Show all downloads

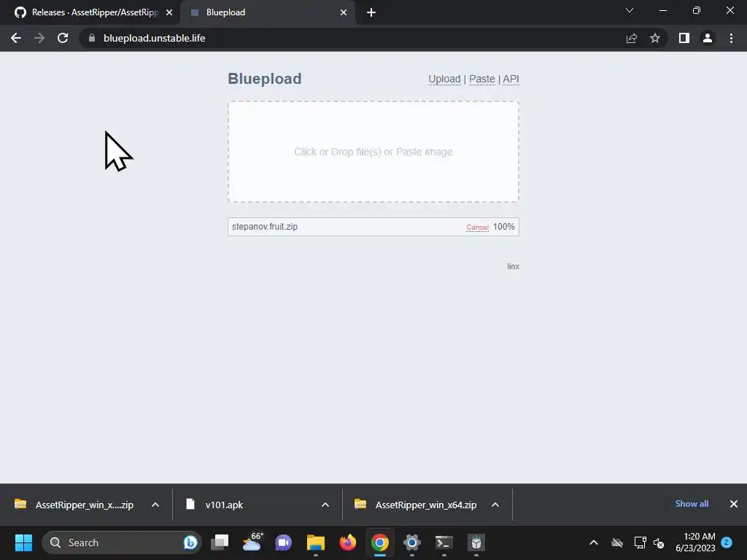point(692,504)
